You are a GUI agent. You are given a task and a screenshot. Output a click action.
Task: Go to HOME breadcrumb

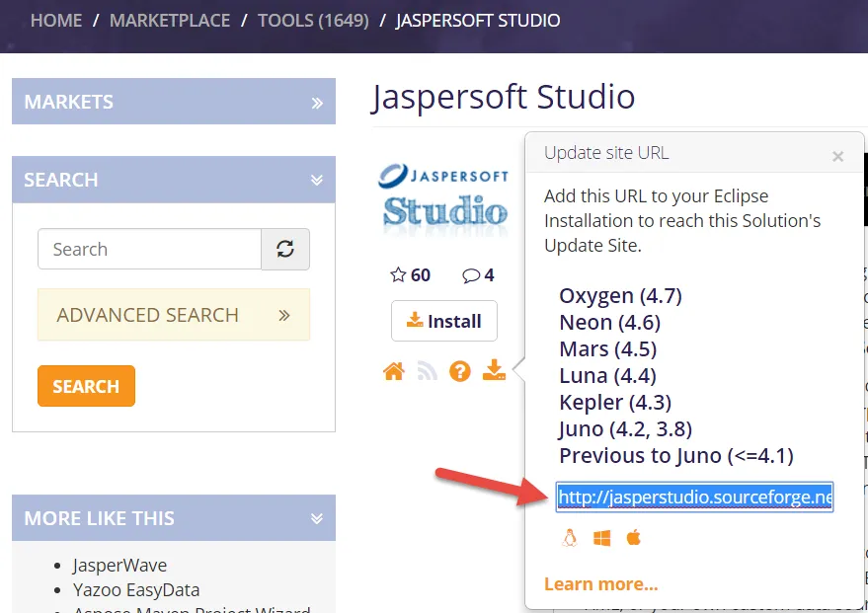56,21
